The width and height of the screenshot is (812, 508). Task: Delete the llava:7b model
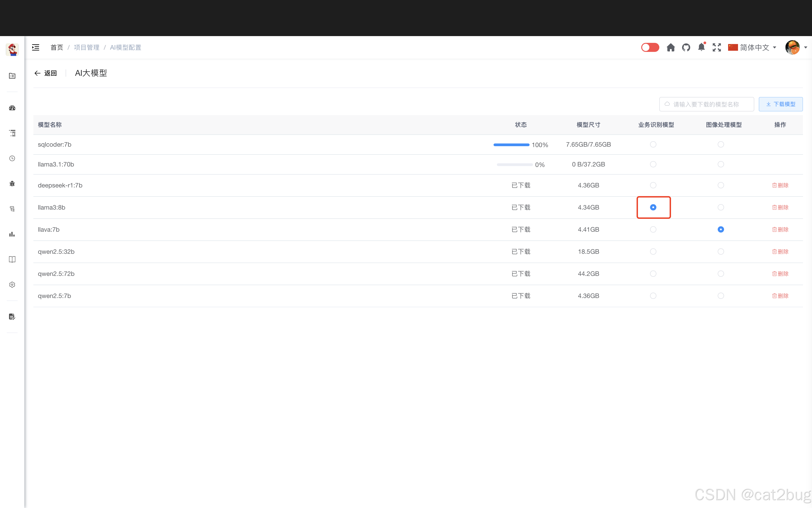pyautogui.click(x=780, y=229)
